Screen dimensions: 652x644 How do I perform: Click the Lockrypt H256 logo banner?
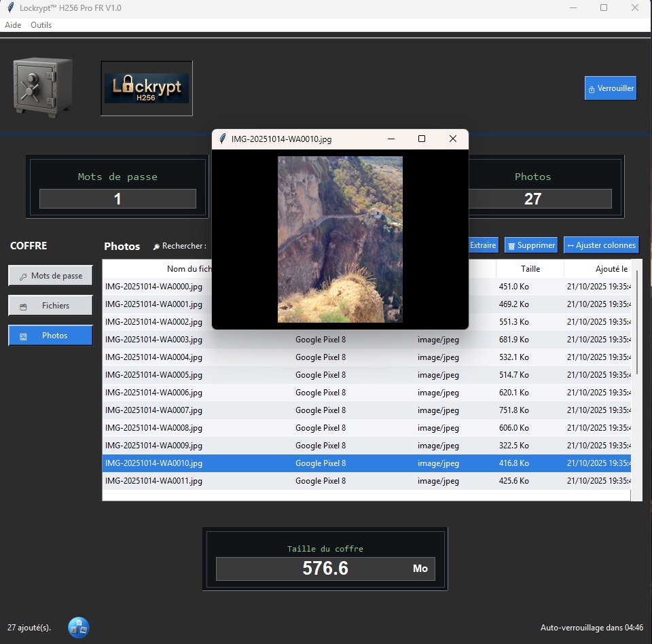[146, 88]
